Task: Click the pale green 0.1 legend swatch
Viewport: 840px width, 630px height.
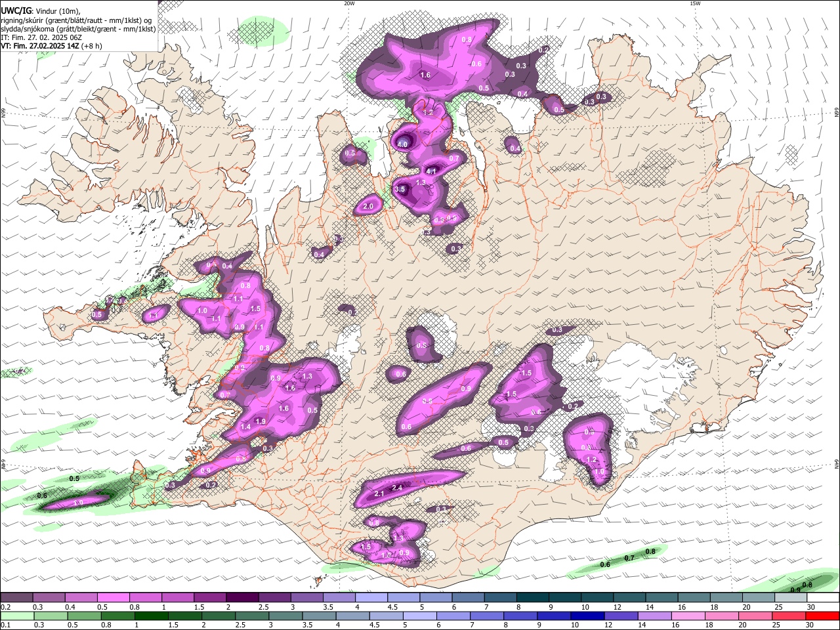Action: [x=16, y=616]
